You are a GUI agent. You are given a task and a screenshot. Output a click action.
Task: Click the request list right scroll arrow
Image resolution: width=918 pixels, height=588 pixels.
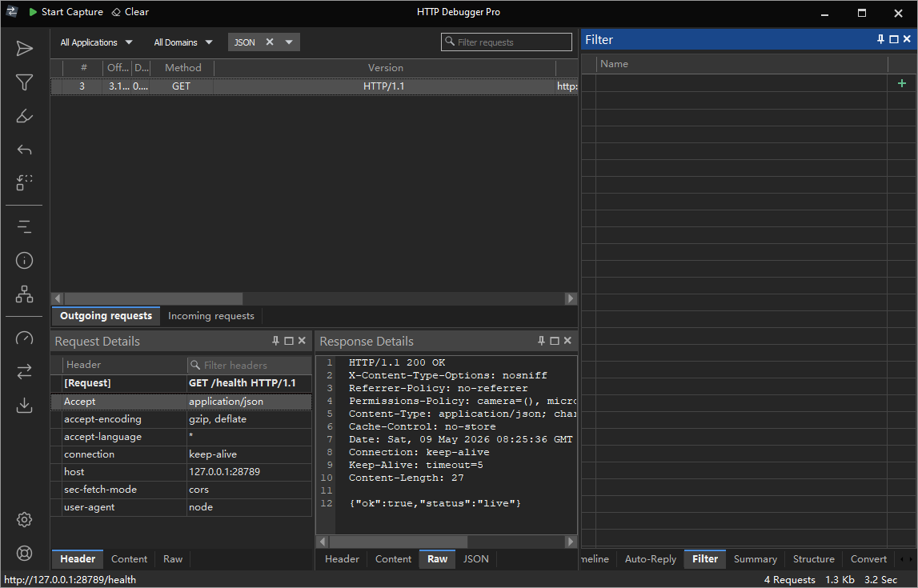click(570, 298)
